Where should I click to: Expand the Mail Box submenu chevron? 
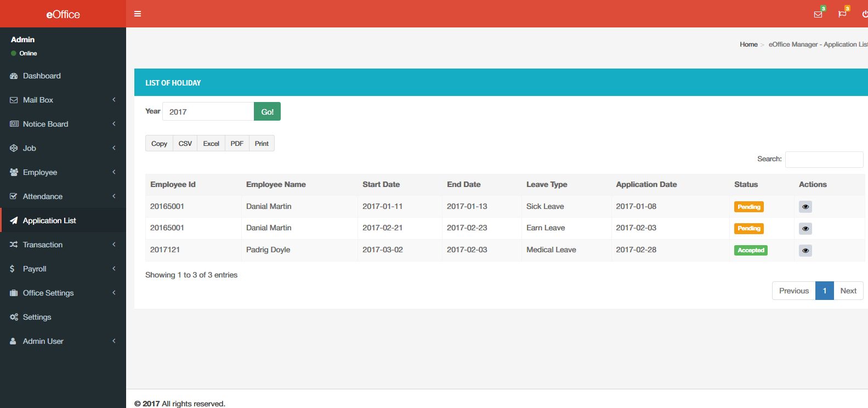[114, 100]
